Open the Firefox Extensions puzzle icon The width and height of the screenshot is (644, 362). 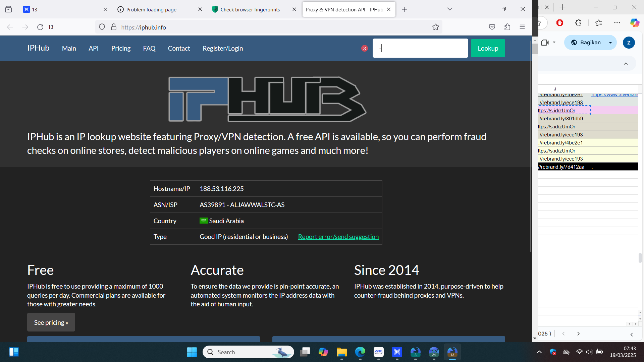(x=507, y=27)
